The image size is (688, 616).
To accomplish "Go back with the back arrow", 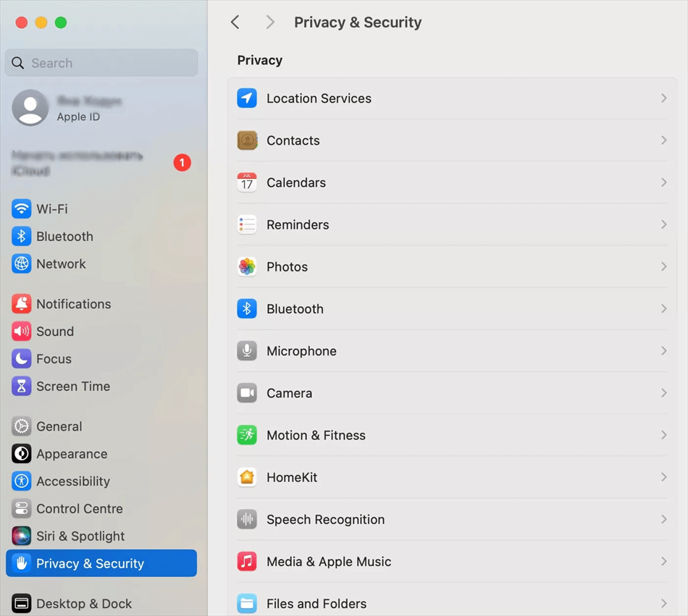I will (x=235, y=22).
